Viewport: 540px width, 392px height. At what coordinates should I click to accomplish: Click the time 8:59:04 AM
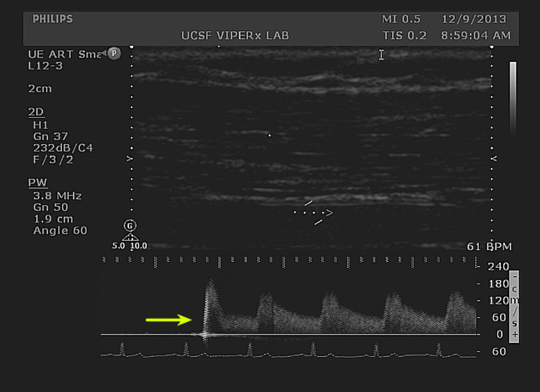point(476,36)
